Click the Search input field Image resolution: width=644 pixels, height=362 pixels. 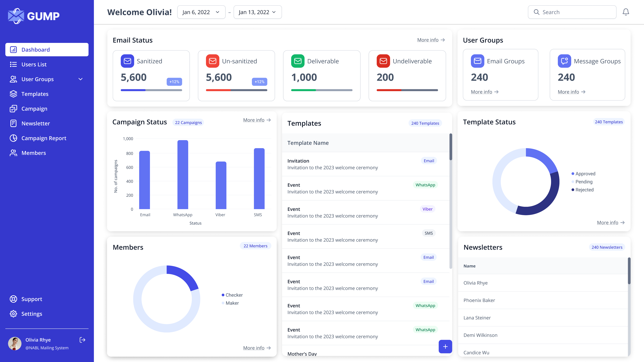click(x=572, y=12)
